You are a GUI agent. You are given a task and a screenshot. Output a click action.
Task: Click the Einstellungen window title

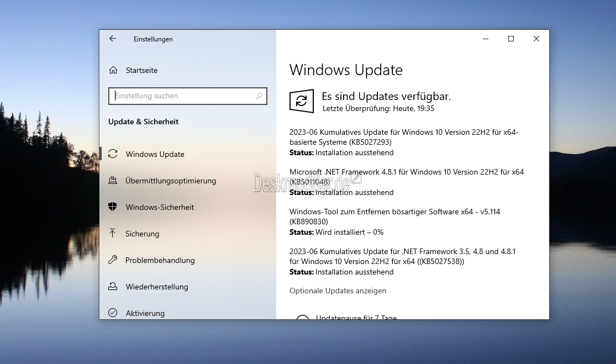[153, 39]
